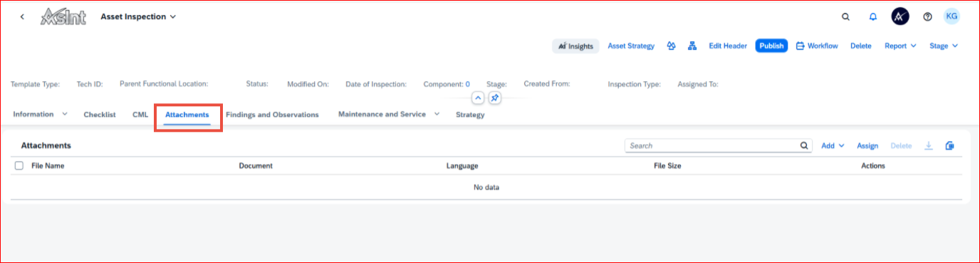980x263 pixels.
Task: Open the Add dropdown in Attachments
Action: click(833, 145)
